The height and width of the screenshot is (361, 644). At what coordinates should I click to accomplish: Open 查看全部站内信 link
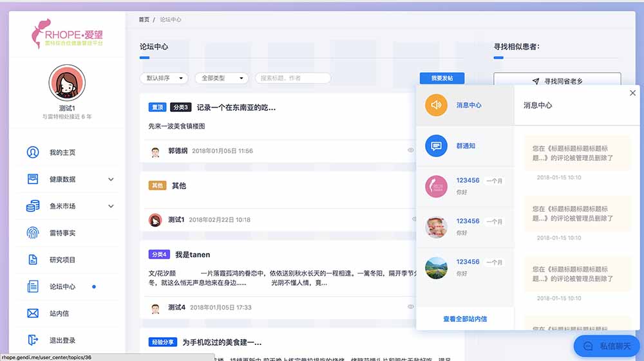pos(465,319)
